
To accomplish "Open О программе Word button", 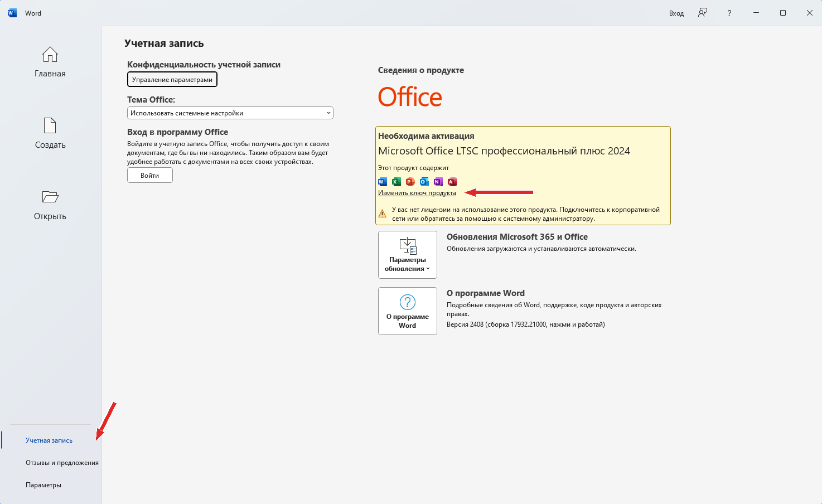I will [408, 311].
